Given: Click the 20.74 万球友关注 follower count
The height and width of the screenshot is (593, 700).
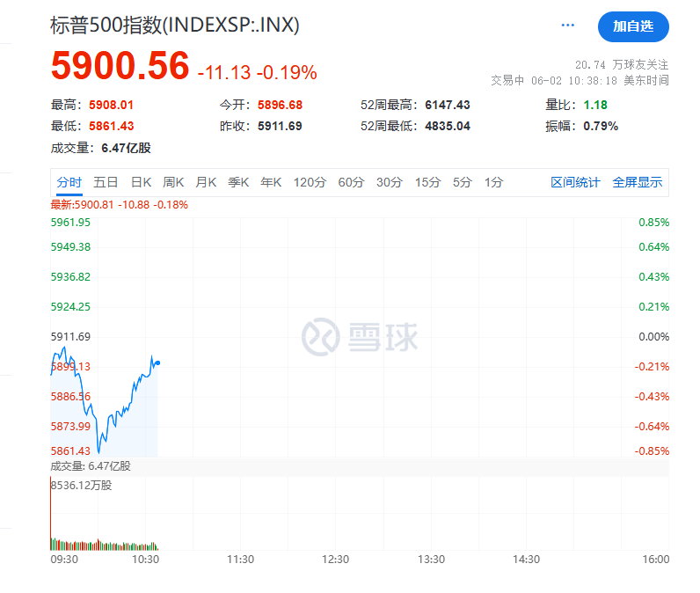Looking at the screenshot, I should (x=622, y=65).
